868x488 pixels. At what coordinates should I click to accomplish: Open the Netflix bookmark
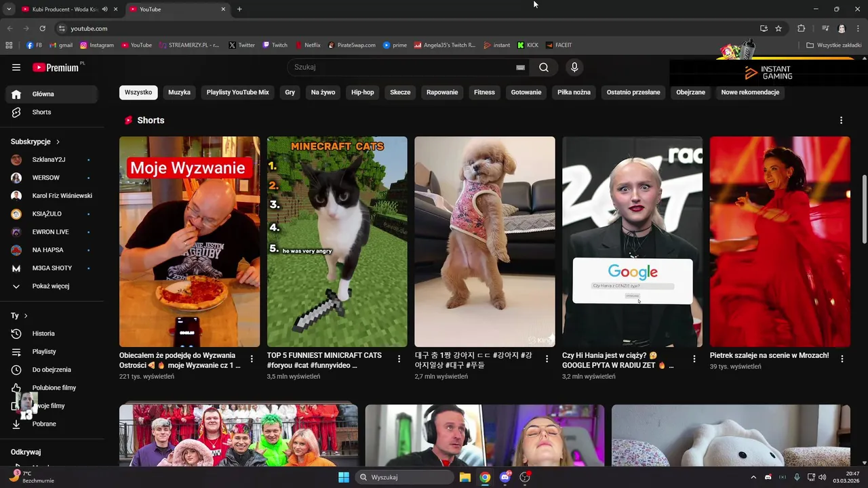click(307, 45)
